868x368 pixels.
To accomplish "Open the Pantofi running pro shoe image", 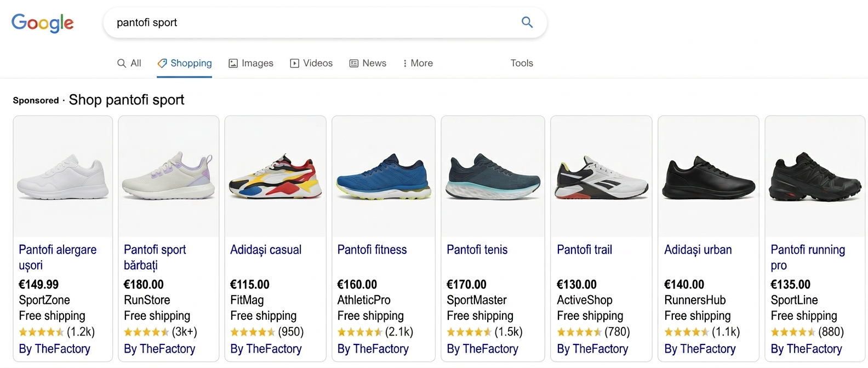I will click(815, 176).
